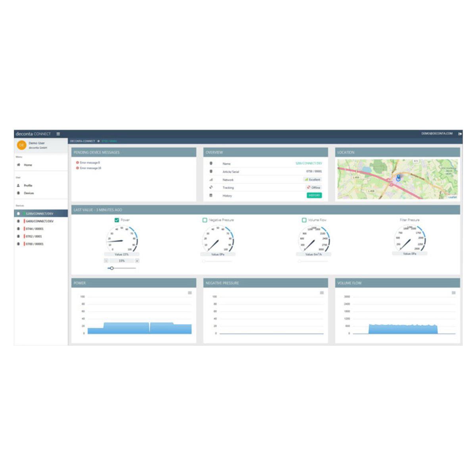Click the Volume Flow slider handle
476x476 pixels.
tap(299, 261)
